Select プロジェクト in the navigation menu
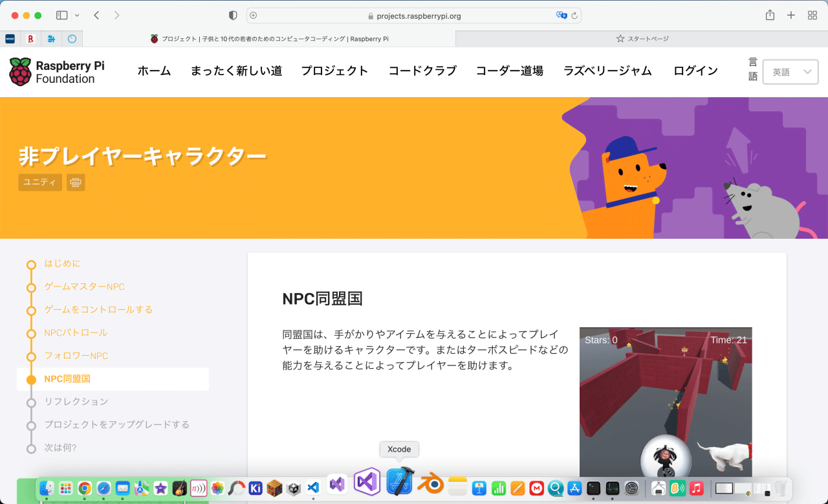 click(334, 71)
